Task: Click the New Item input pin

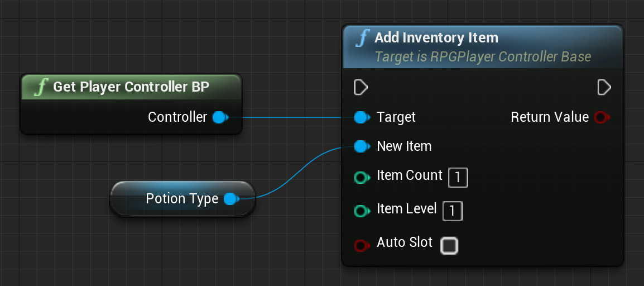Action: [x=362, y=146]
